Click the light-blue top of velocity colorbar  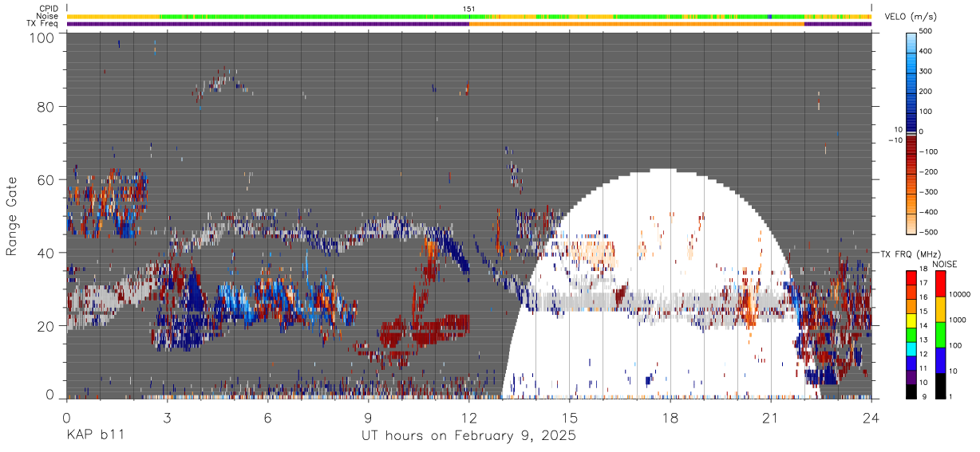[x=911, y=44]
